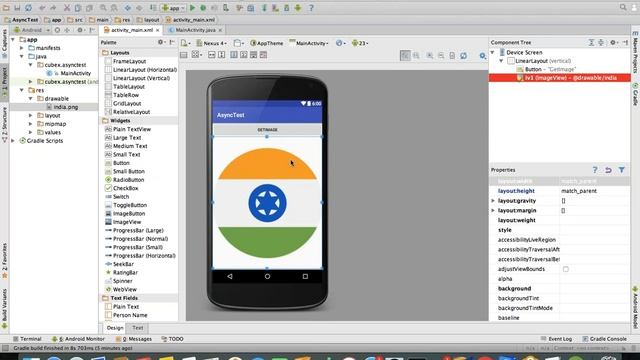The height and width of the screenshot is (360, 640).
Task: Collapse the drawable folder
Action: coord(31,99)
